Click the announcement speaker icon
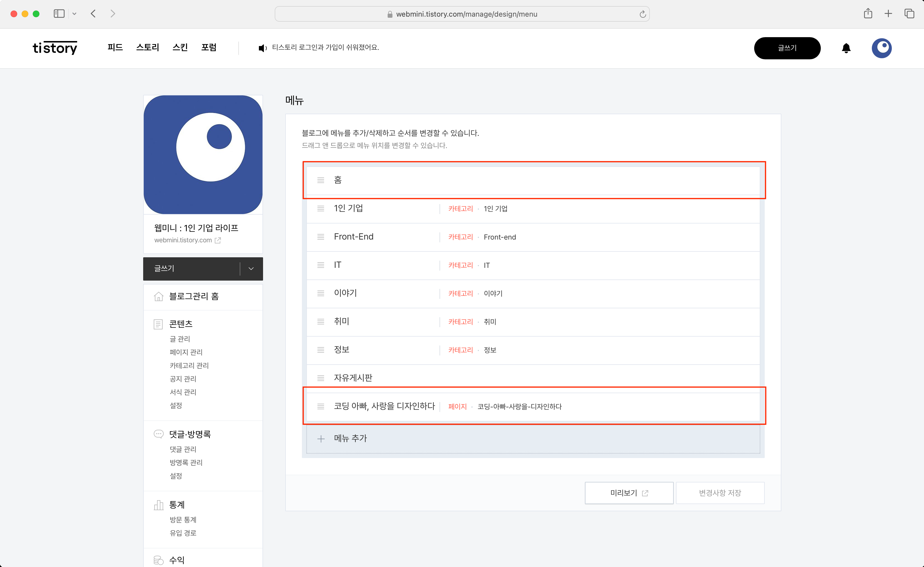Screen dimensions: 924x567 262,48
